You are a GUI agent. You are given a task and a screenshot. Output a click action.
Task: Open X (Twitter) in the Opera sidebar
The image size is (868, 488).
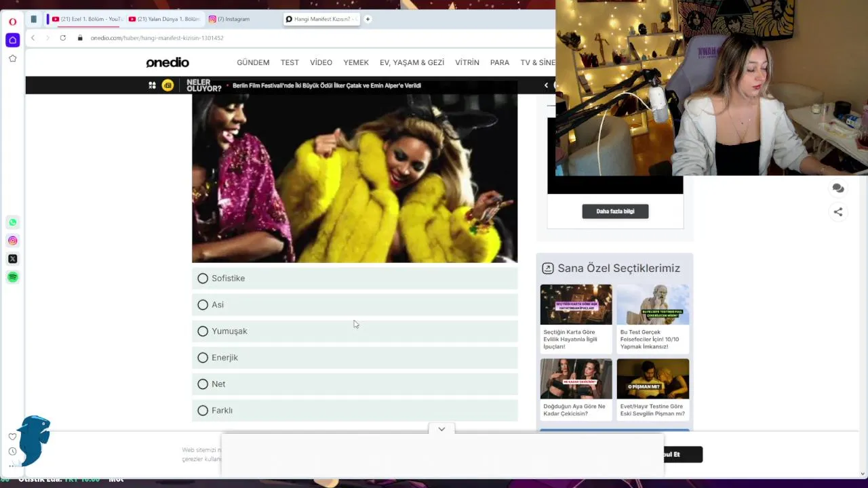coord(12,259)
